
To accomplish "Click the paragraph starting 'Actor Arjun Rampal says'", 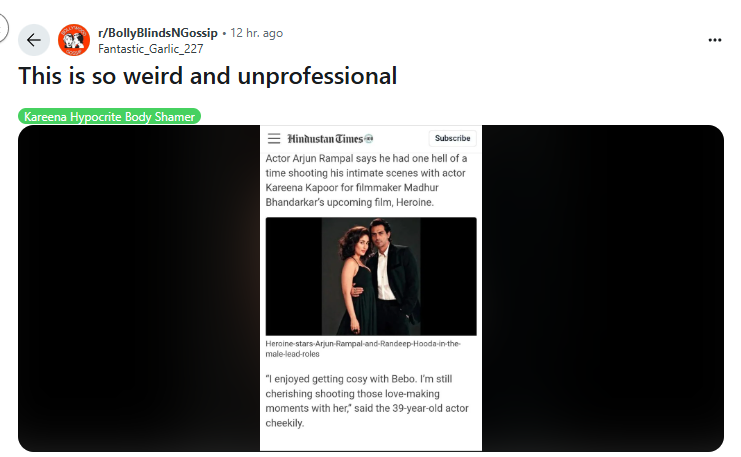I will [366, 180].
